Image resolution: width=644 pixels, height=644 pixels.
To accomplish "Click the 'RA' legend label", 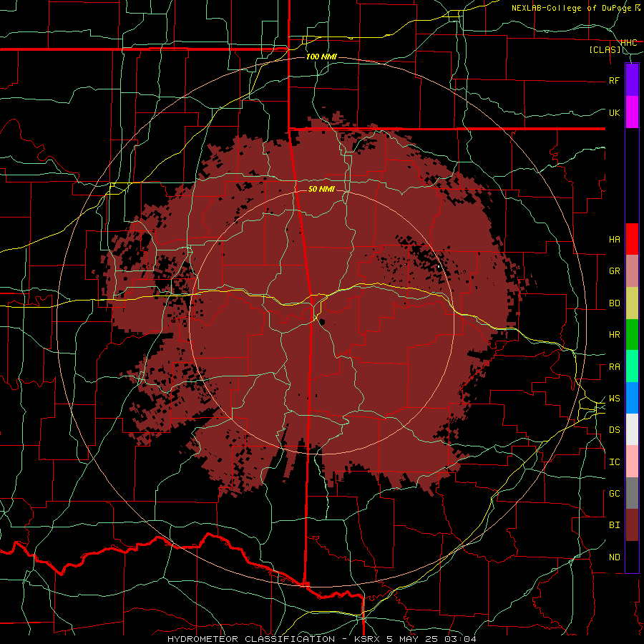I will click(614, 367).
